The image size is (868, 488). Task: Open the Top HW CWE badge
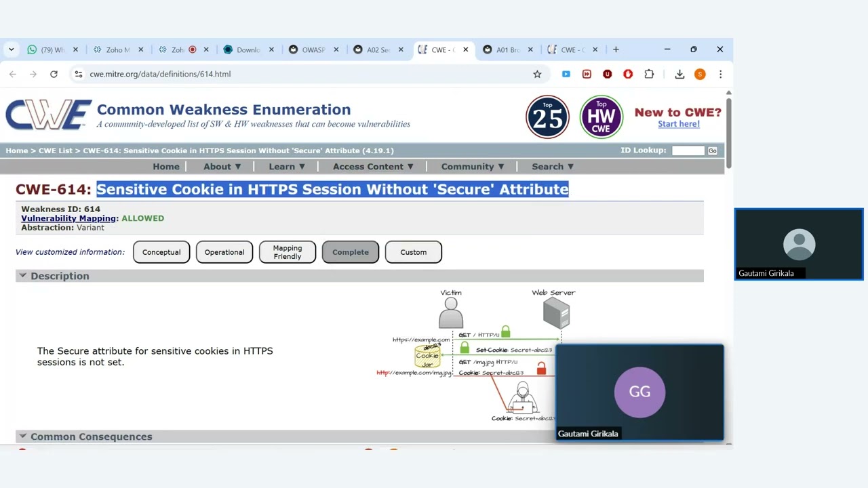(601, 117)
